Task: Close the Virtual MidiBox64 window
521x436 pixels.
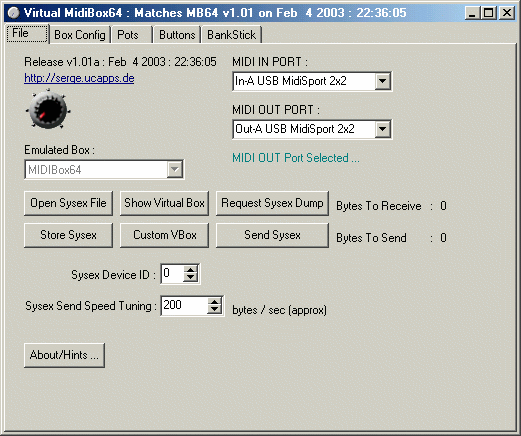Action: click(507, 13)
